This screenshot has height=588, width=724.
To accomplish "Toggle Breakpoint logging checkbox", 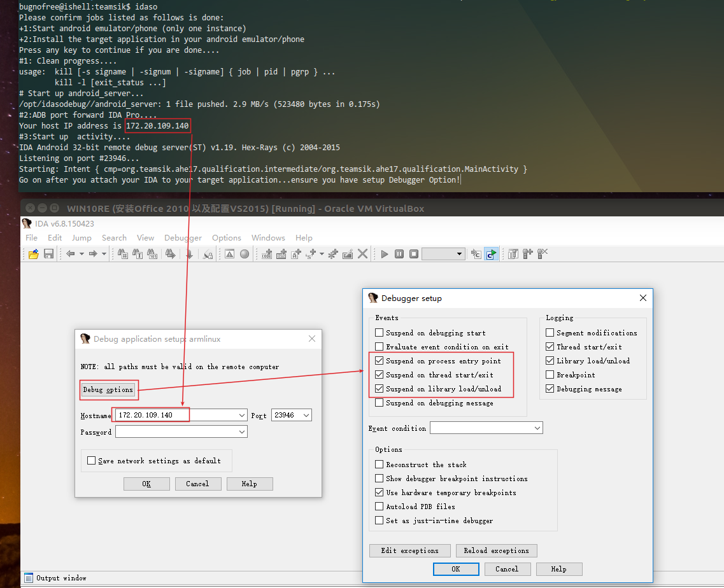I will 550,375.
